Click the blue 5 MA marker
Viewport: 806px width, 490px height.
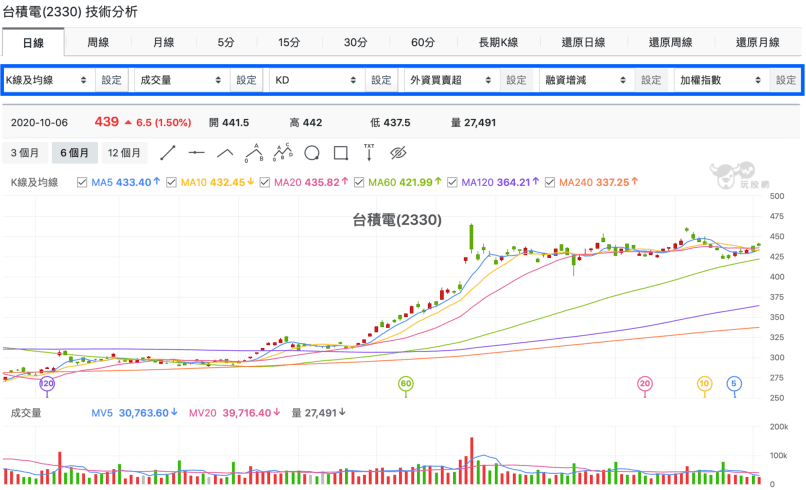click(x=734, y=384)
